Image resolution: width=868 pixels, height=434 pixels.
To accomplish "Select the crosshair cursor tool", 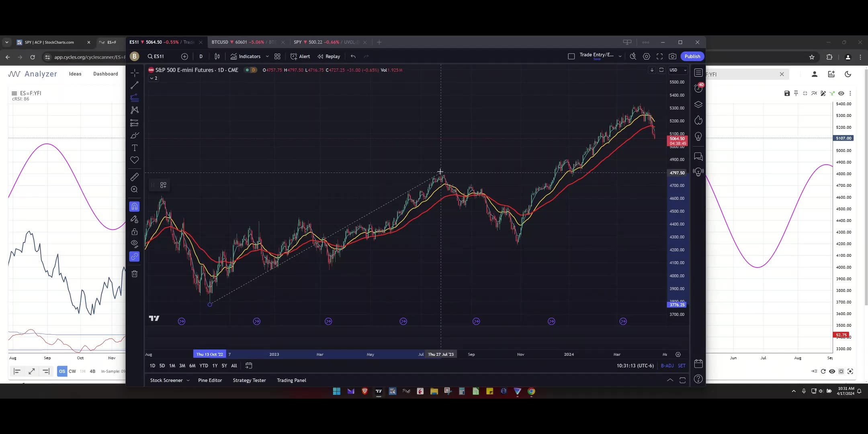I will [135, 73].
